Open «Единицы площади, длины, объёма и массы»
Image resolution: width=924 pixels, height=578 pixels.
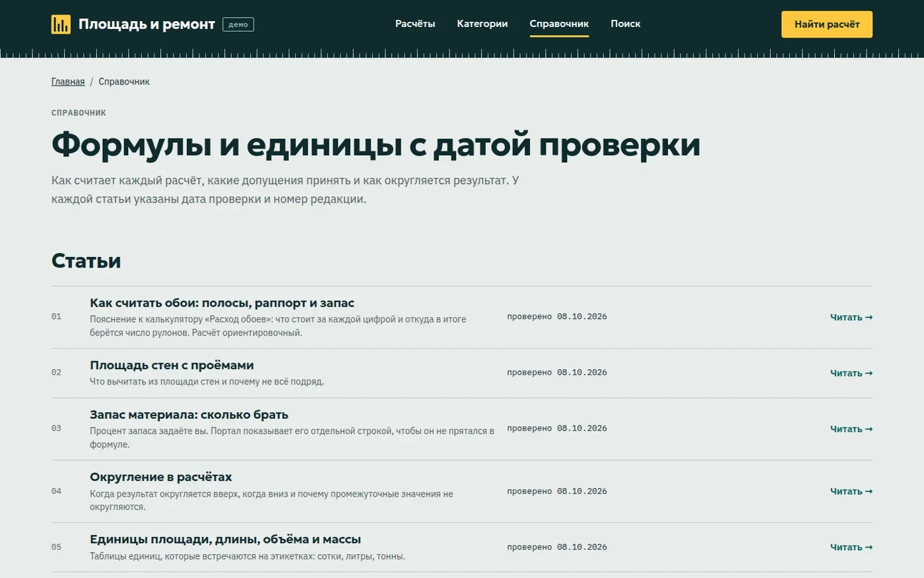click(225, 539)
